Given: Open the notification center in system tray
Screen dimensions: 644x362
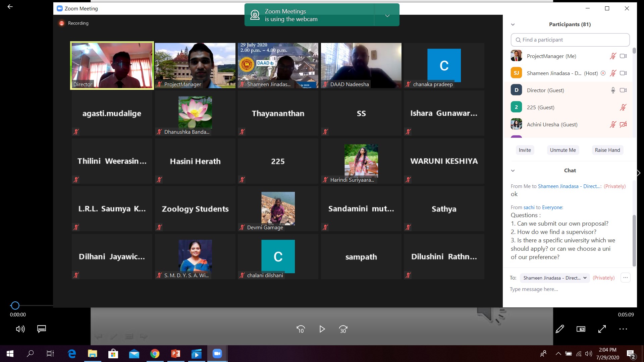Looking at the screenshot, I should [x=631, y=354].
